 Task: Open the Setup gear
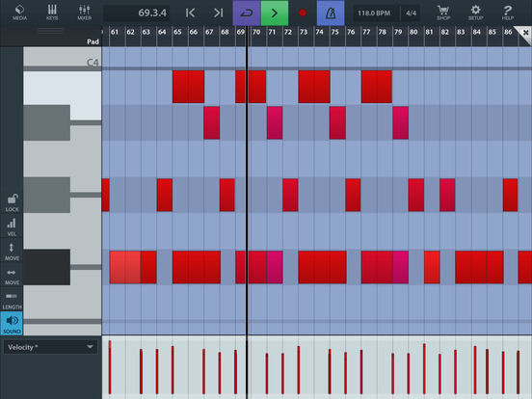pos(476,13)
